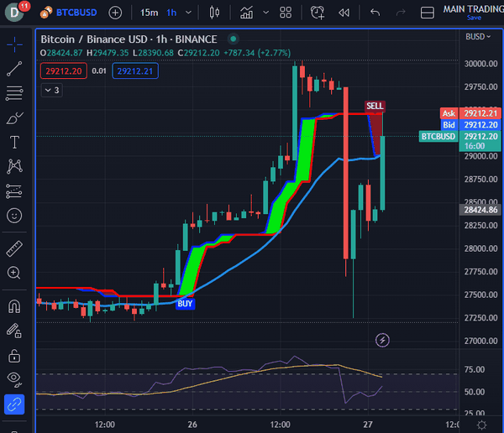Viewport: 504px width, 433px height.
Task: Start bar replay with rewind icon
Action: pyautogui.click(x=344, y=13)
